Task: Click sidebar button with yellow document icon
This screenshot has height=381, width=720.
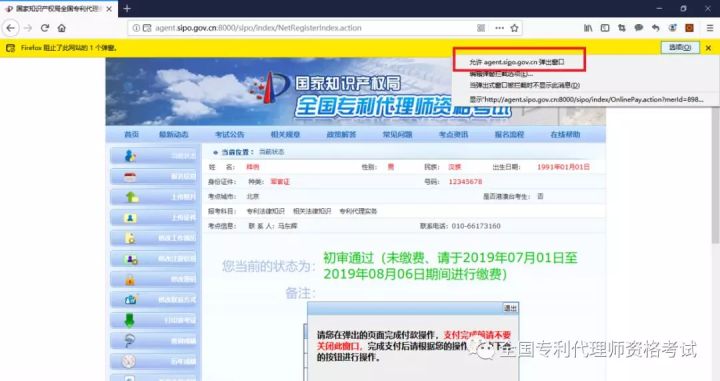Action: [x=153, y=238]
